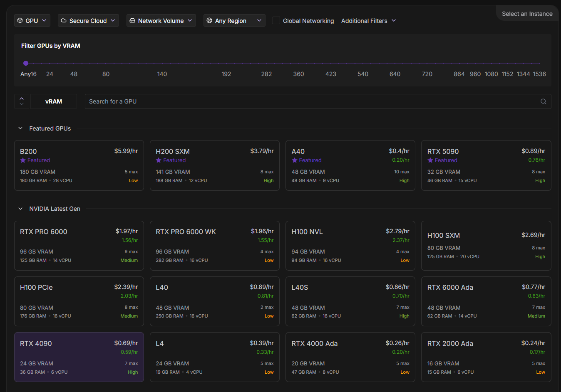The height and width of the screenshot is (392, 561).
Task: Click Medium availability on RTX 6000 Ada
Action: (536, 316)
